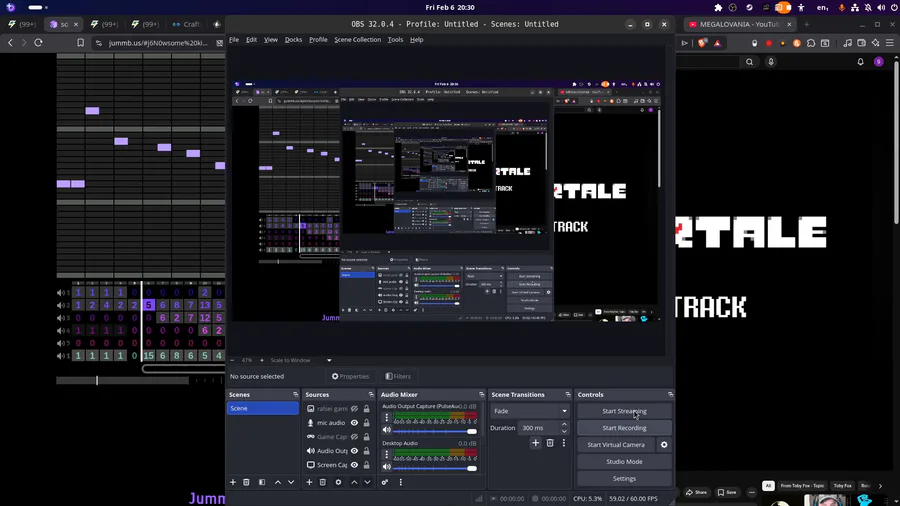Move scene up with Scenes up arrow
Screen dimensions: 900x506
coord(278,482)
